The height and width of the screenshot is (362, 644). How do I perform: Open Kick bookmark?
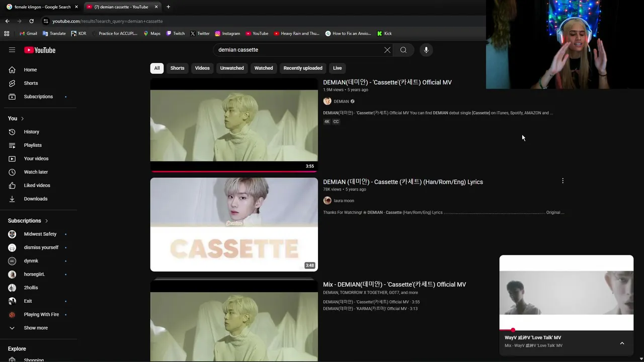pyautogui.click(x=384, y=33)
